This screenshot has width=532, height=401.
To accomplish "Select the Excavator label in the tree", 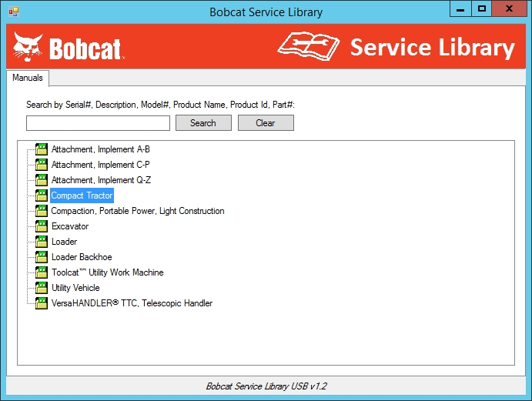I will pyautogui.click(x=69, y=226).
